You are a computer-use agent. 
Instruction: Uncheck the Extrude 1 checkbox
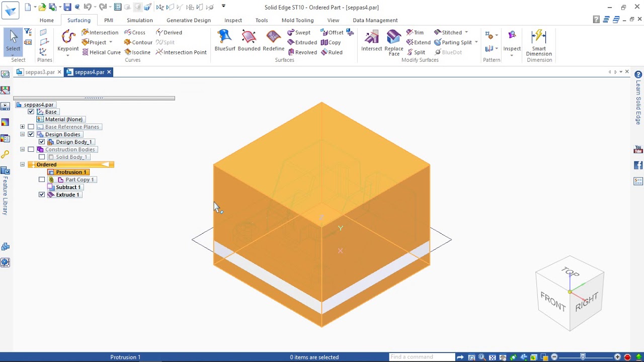click(42, 195)
